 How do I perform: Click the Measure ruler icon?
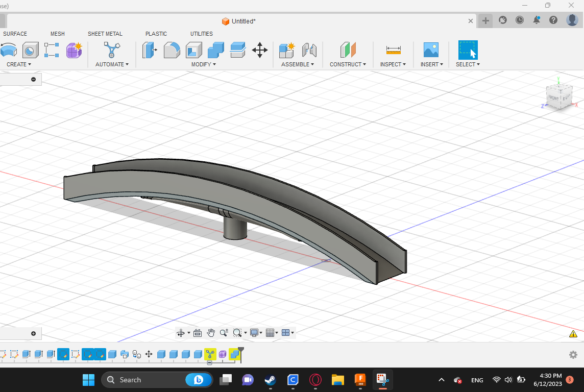click(393, 50)
